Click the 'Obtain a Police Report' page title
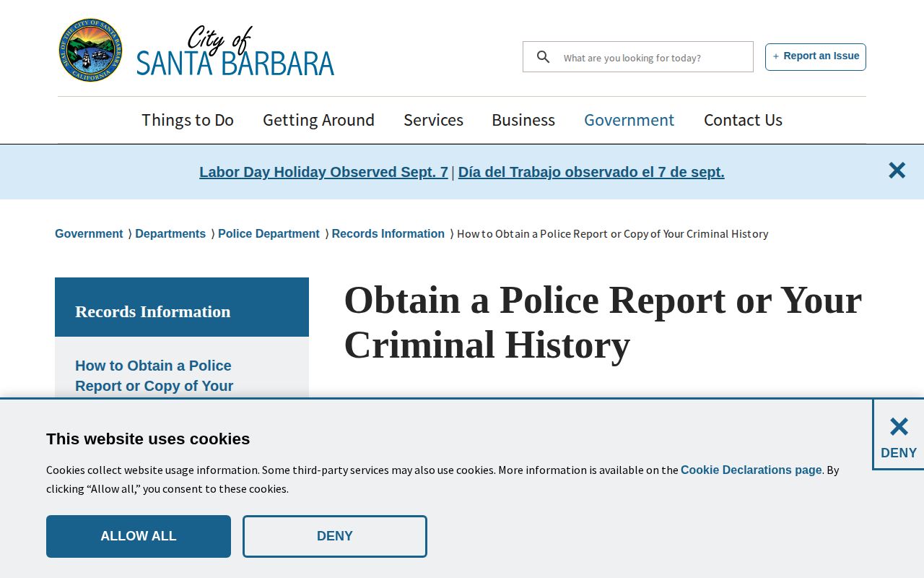The image size is (924, 578). (603, 322)
